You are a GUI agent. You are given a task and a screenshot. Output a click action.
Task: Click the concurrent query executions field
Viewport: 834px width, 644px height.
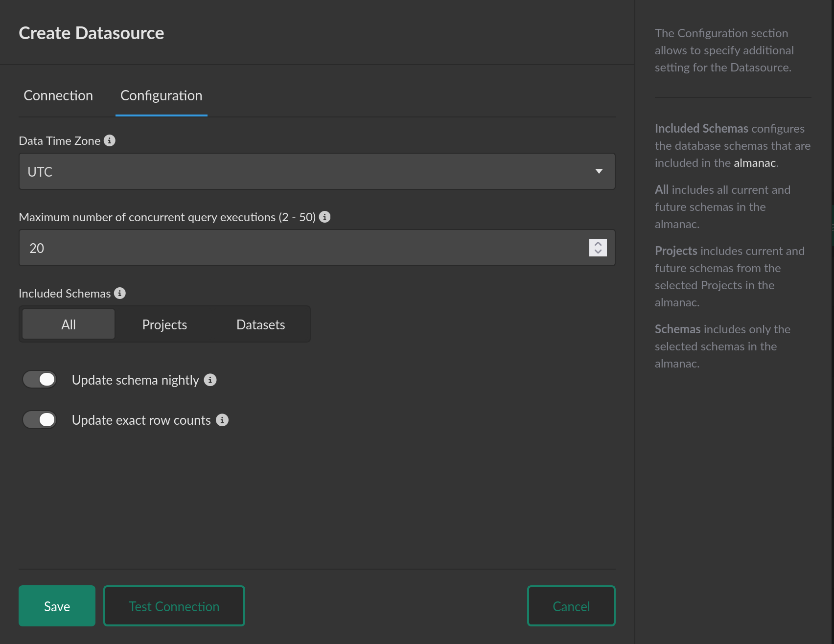coord(317,248)
